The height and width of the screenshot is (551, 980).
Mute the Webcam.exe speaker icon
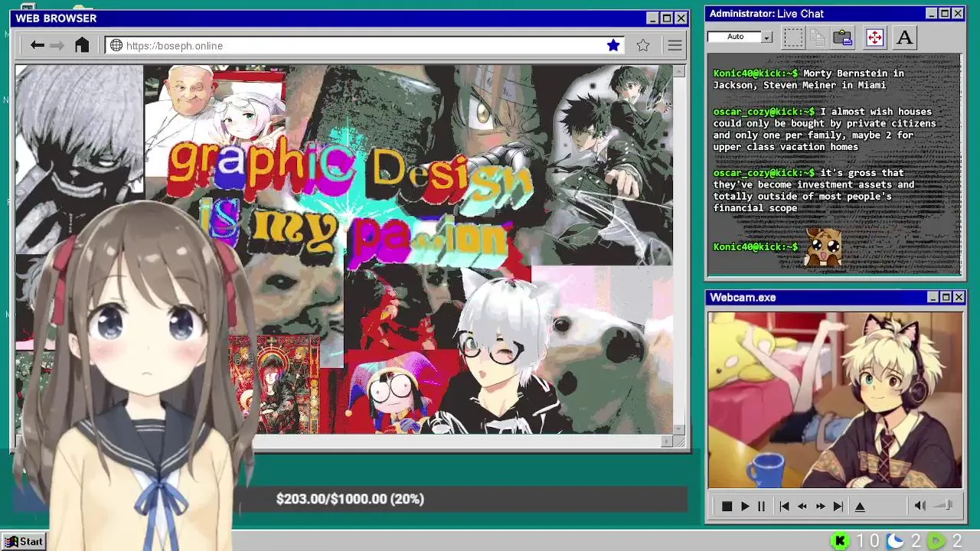pos(920,506)
